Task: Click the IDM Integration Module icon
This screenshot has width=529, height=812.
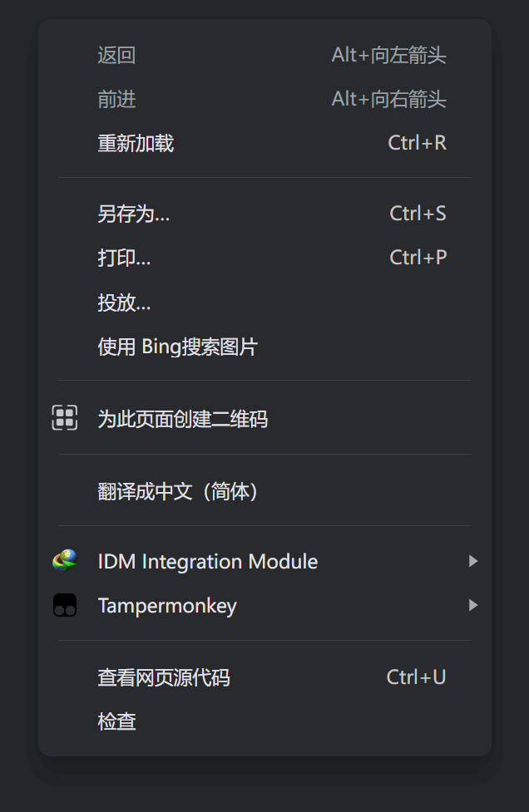Action: [65, 561]
